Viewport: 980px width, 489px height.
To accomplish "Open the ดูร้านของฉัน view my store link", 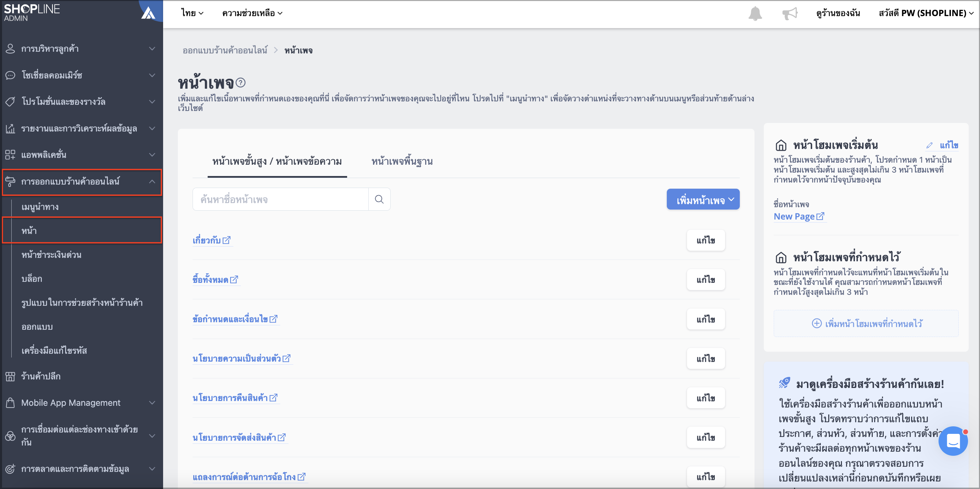I will pos(838,13).
